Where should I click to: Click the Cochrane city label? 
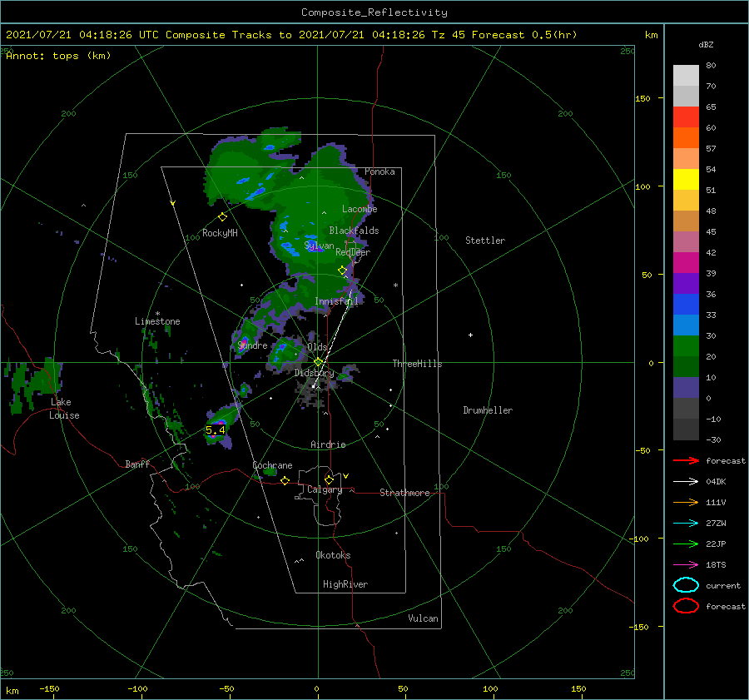click(x=272, y=465)
